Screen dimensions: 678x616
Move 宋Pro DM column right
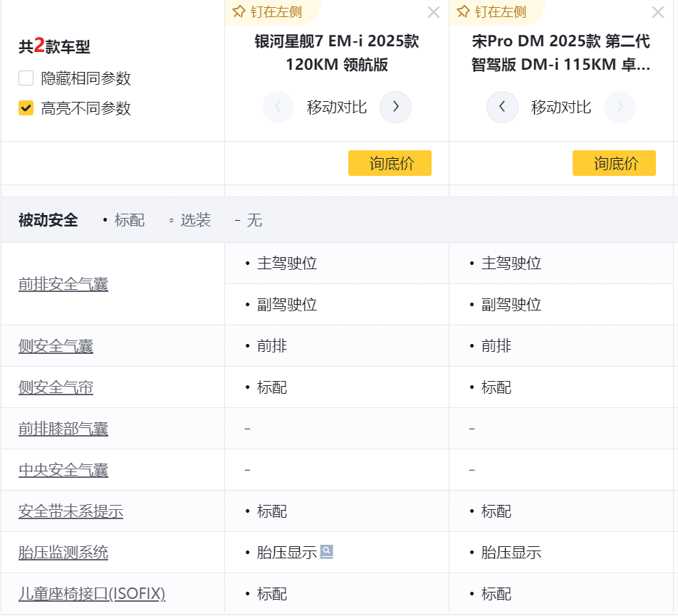point(620,107)
